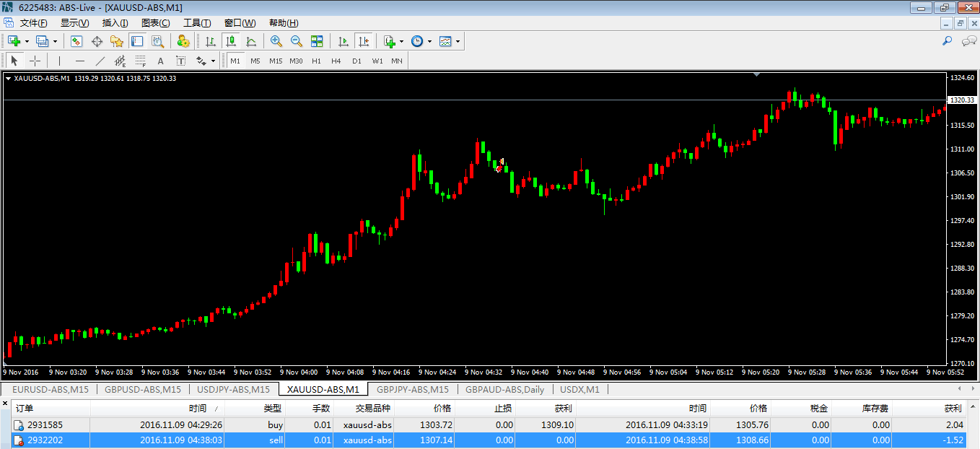Expand the Templates dropdown arrow
The width and height of the screenshot is (980, 449).
pos(458,41)
